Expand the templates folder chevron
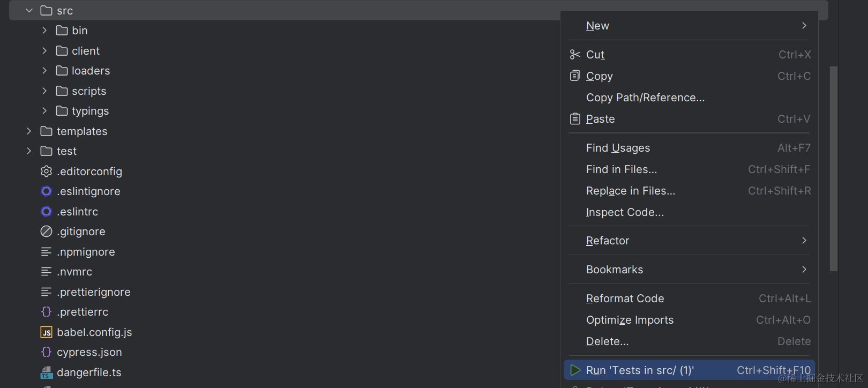This screenshot has width=868, height=388. pyautogui.click(x=29, y=131)
